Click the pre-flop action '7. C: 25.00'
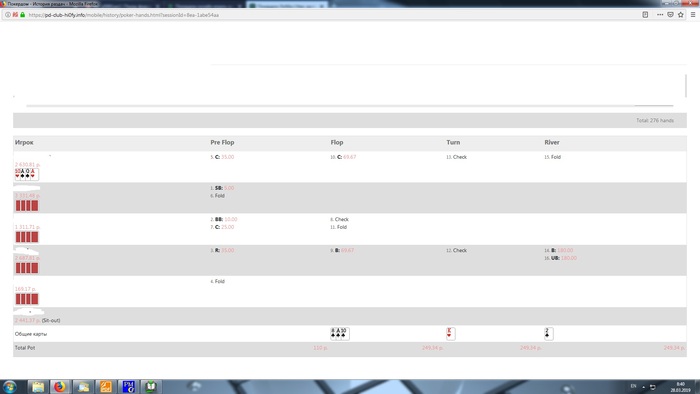Image resolution: width=700 pixels, height=394 pixels. coord(222,227)
